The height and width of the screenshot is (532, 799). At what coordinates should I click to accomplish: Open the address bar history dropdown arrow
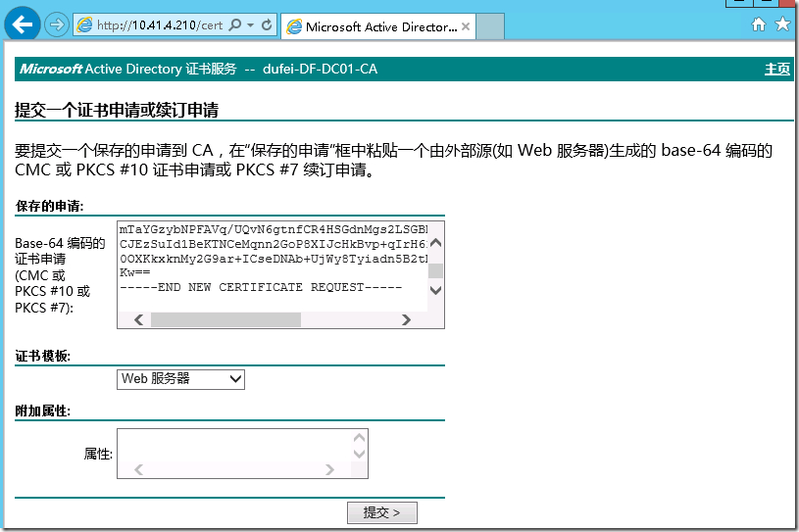[251, 24]
